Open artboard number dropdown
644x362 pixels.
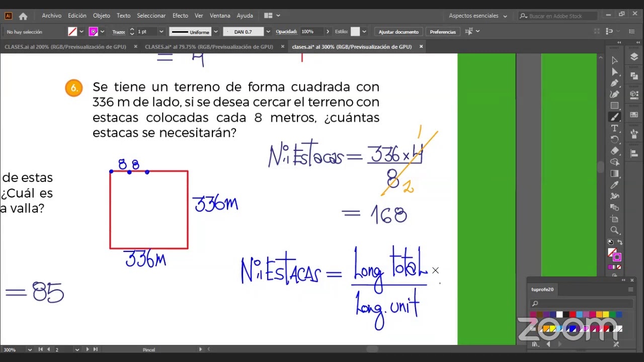click(x=77, y=349)
